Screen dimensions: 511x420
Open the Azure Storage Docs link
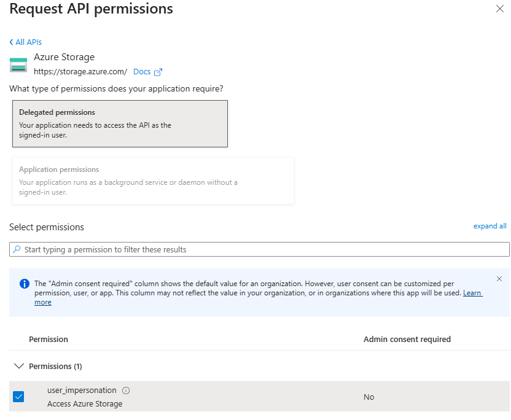pyautogui.click(x=142, y=72)
